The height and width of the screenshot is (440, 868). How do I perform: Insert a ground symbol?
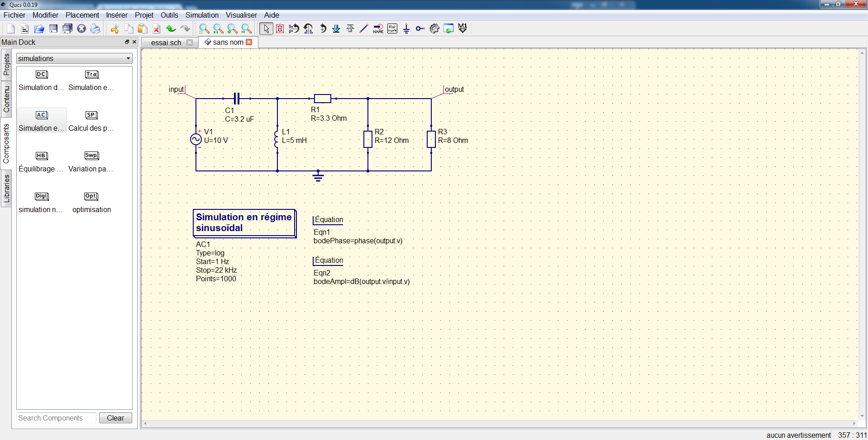tap(406, 29)
